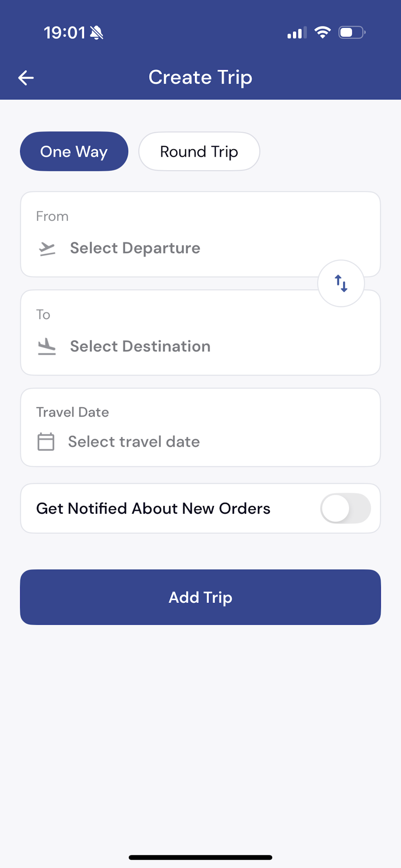Tap the Wi-Fi status icon
This screenshot has height=868, width=401.
(x=322, y=32)
